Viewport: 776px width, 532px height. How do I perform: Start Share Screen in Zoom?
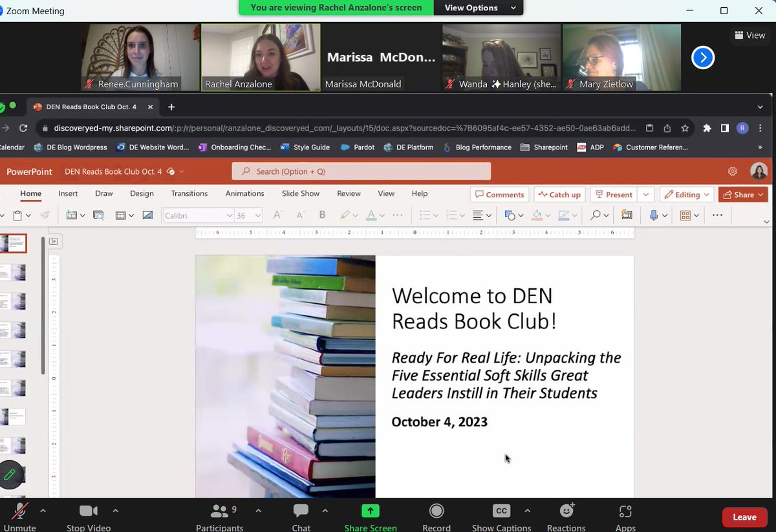coord(371,517)
